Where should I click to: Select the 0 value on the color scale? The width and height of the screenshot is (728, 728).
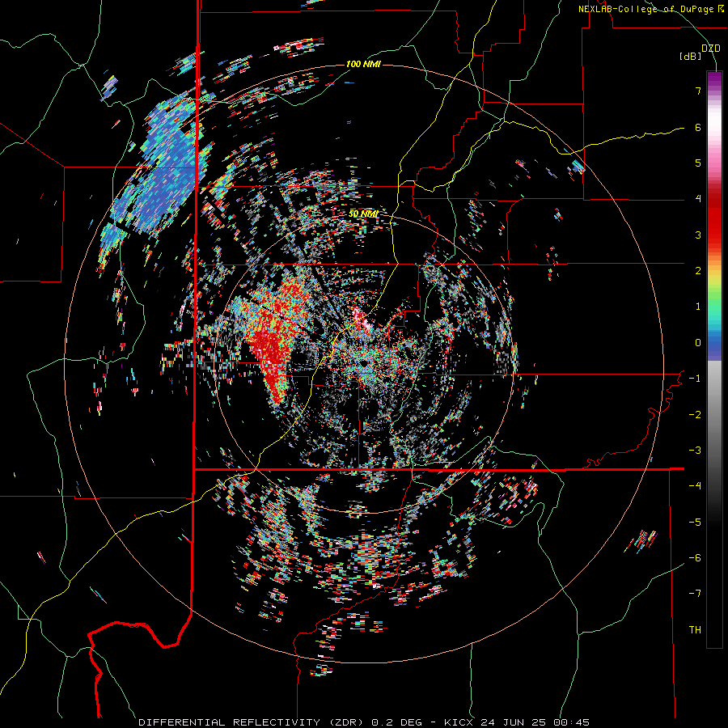click(698, 343)
